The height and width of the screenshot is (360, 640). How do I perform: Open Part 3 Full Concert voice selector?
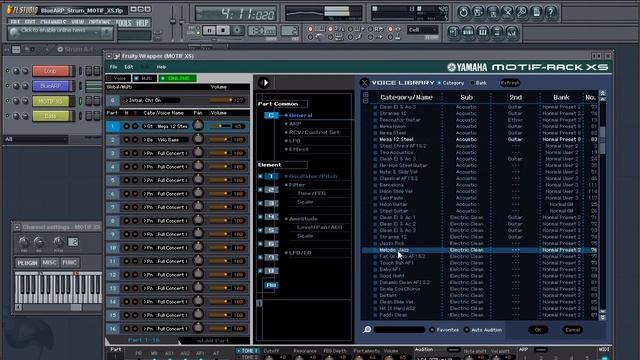point(165,153)
